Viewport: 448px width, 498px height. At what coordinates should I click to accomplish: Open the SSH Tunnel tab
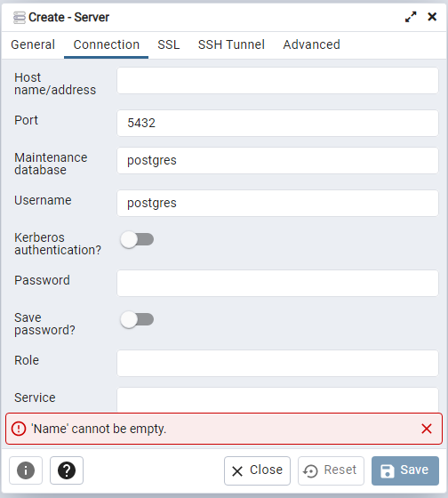tap(231, 44)
